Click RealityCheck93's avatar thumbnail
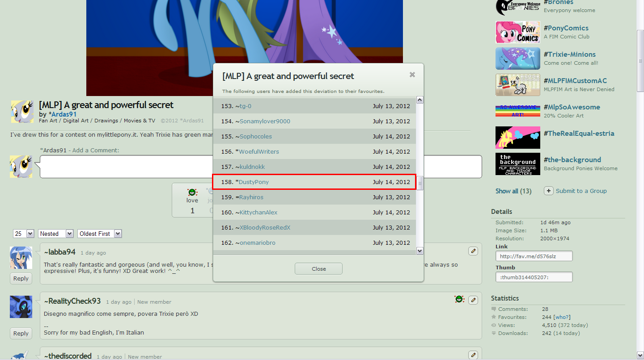Screen dimensions: 644x360 click(21, 307)
